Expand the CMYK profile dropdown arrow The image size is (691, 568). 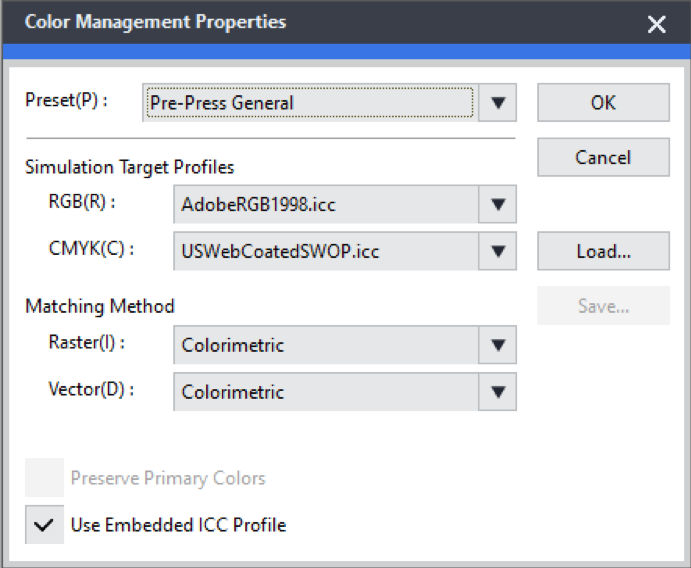tap(498, 251)
